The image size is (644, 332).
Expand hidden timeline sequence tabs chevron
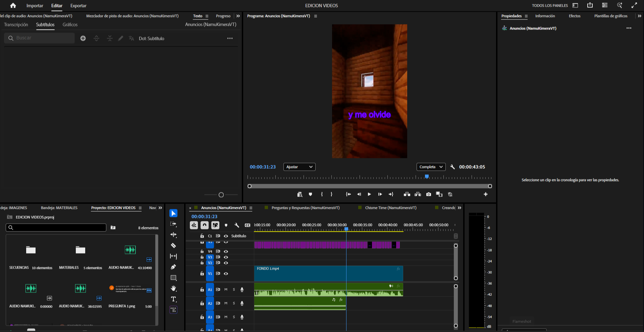[x=460, y=208]
